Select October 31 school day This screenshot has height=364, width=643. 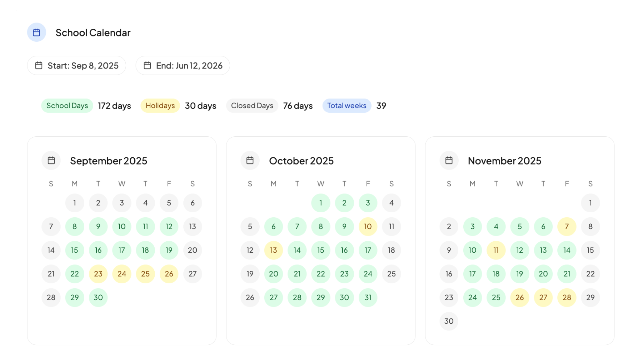point(368,297)
